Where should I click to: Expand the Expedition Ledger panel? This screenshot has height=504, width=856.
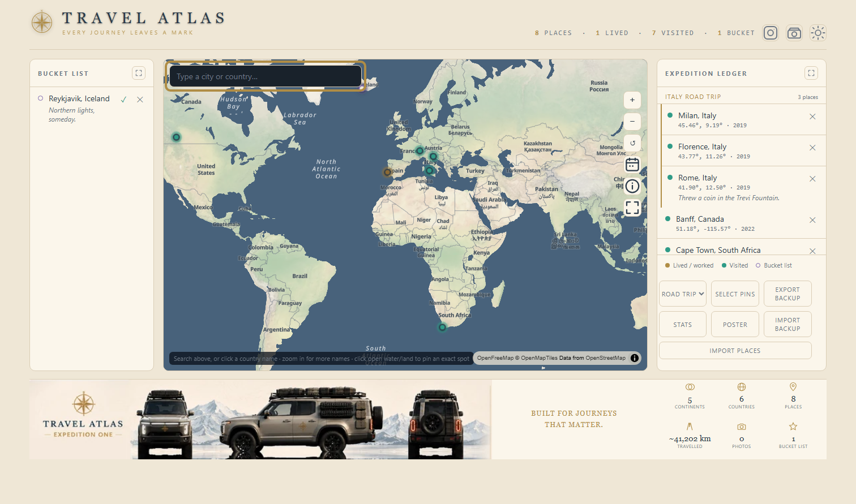[x=811, y=73]
